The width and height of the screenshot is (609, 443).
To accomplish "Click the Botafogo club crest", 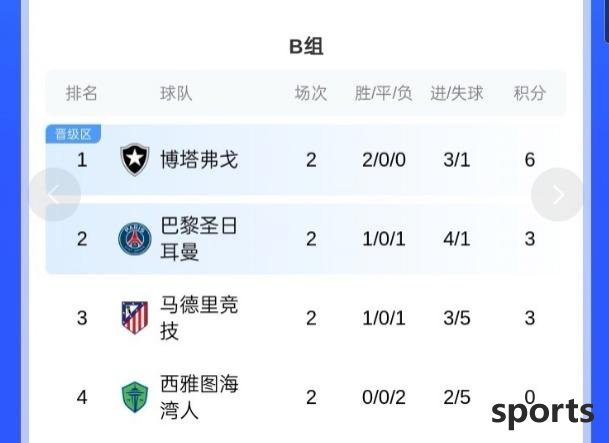I will [135, 159].
